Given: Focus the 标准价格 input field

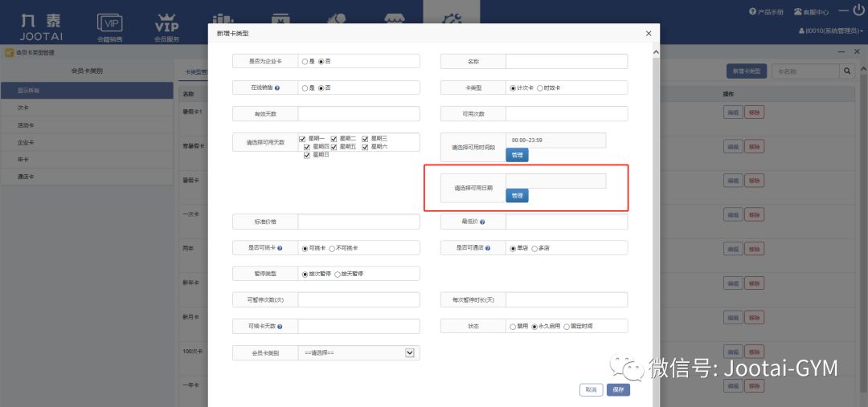Looking at the screenshot, I should [x=358, y=222].
